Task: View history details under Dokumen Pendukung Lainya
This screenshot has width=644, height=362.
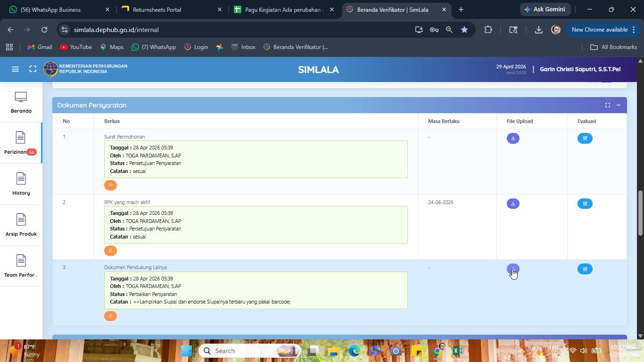Action: click(x=110, y=316)
